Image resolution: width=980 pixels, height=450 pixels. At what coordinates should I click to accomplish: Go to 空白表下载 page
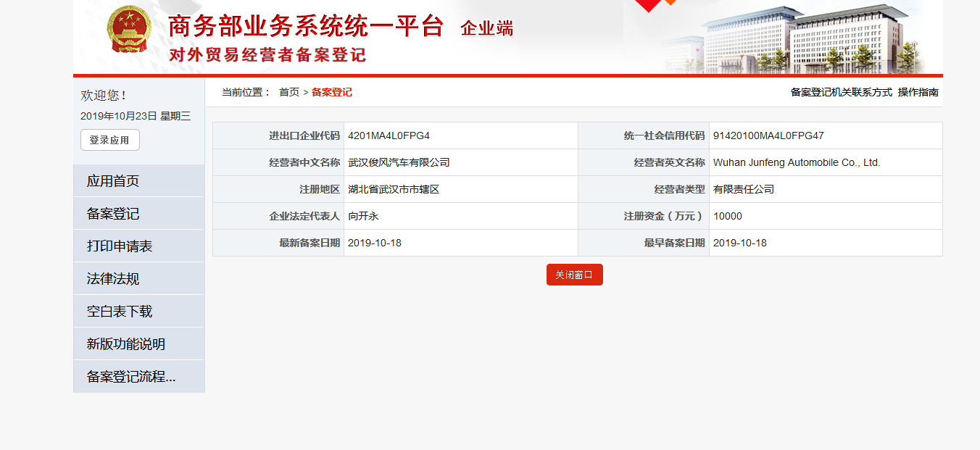pyautogui.click(x=139, y=312)
